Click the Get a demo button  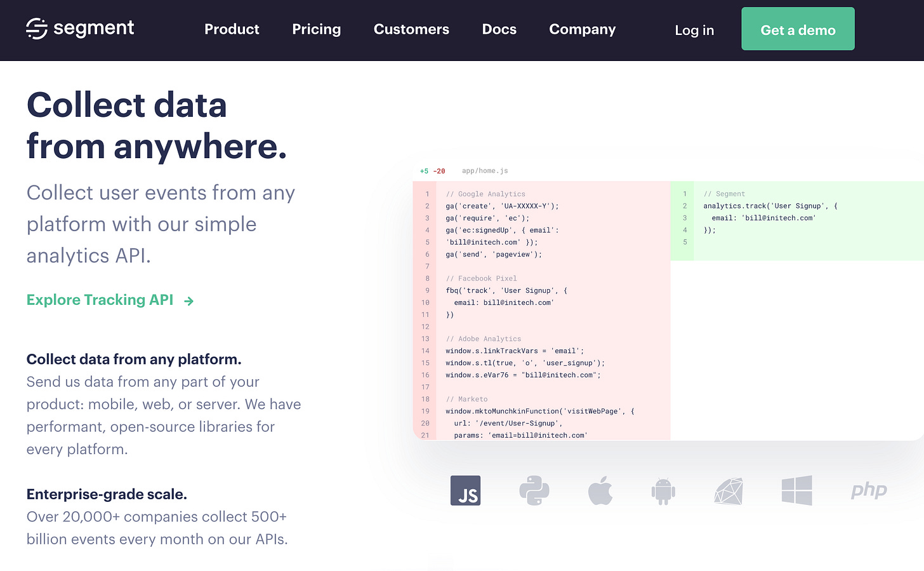click(x=798, y=29)
